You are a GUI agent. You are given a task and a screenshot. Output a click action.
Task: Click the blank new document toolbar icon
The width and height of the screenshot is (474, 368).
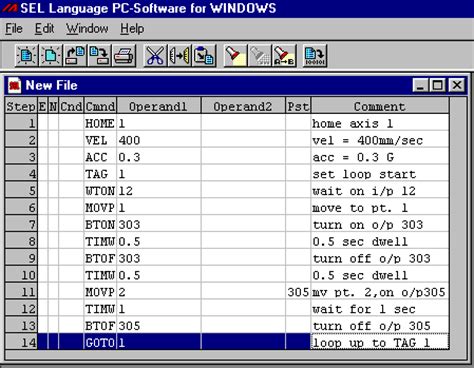point(50,55)
